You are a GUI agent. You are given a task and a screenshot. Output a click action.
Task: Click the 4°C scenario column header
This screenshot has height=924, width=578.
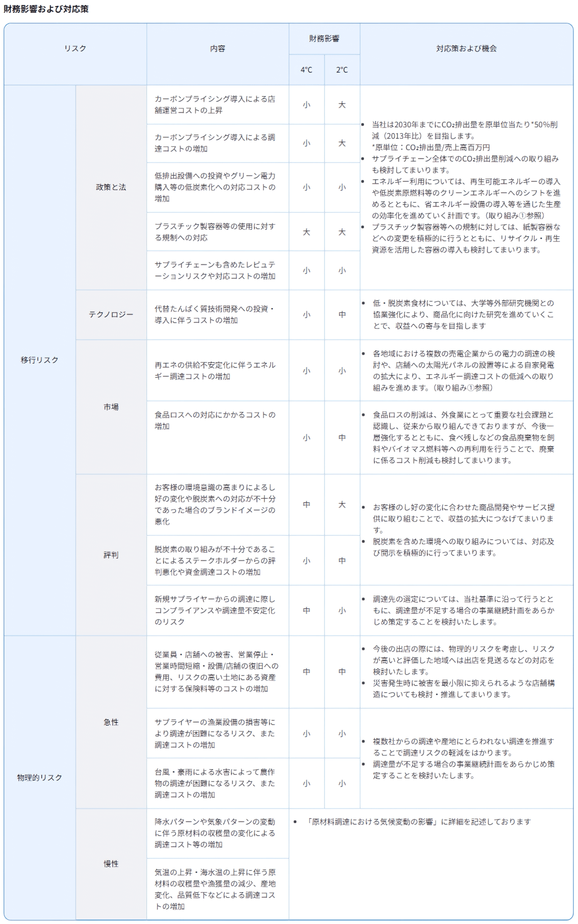pyautogui.click(x=306, y=70)
